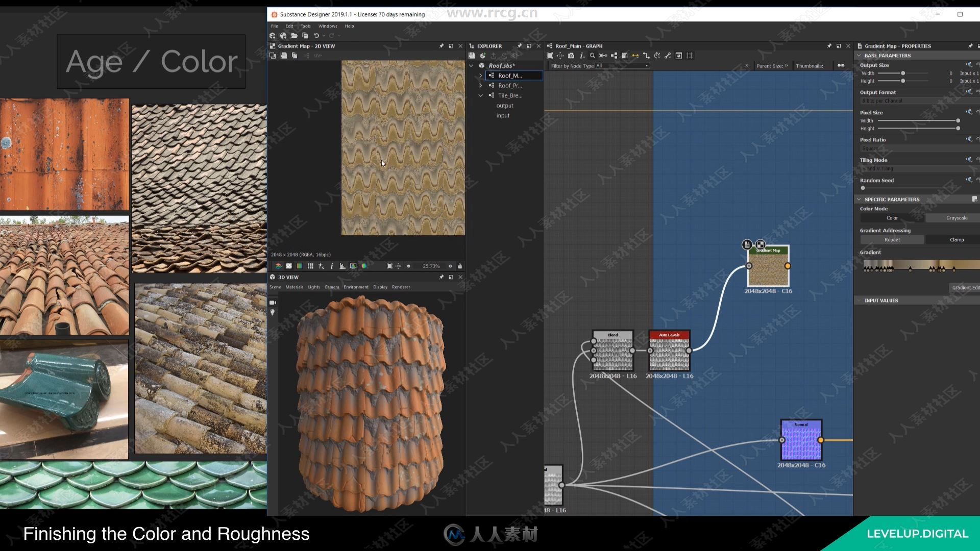
Task: Select the tiling mode icon in toolbar
Action: [x=310, y=266]
